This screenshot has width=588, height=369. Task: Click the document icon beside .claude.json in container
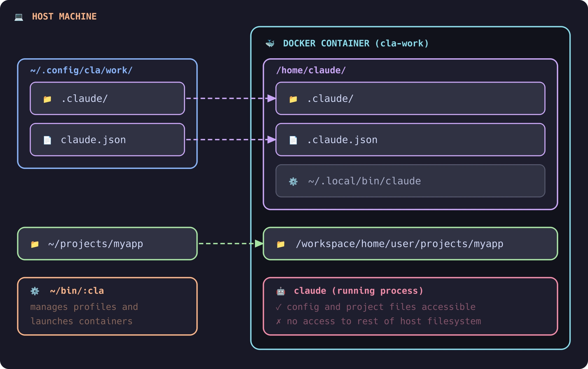coord(293,140)
